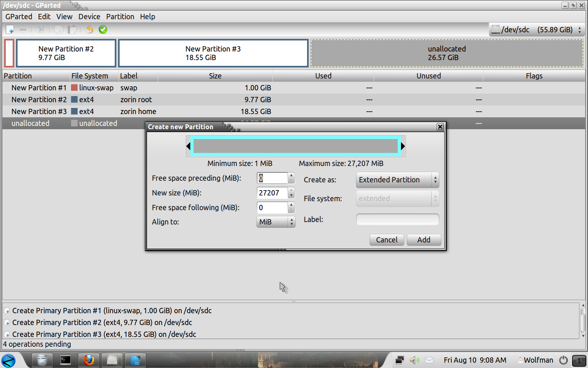Screen dimensions: 588x368
Task: Apply all operations with green checkmark
Action: (x=103, y=29)
